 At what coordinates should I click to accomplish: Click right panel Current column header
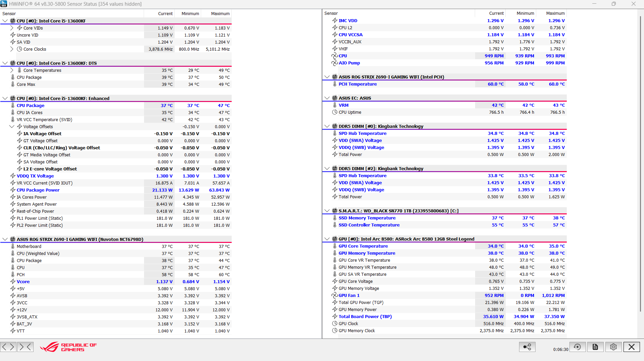[490, 13]
